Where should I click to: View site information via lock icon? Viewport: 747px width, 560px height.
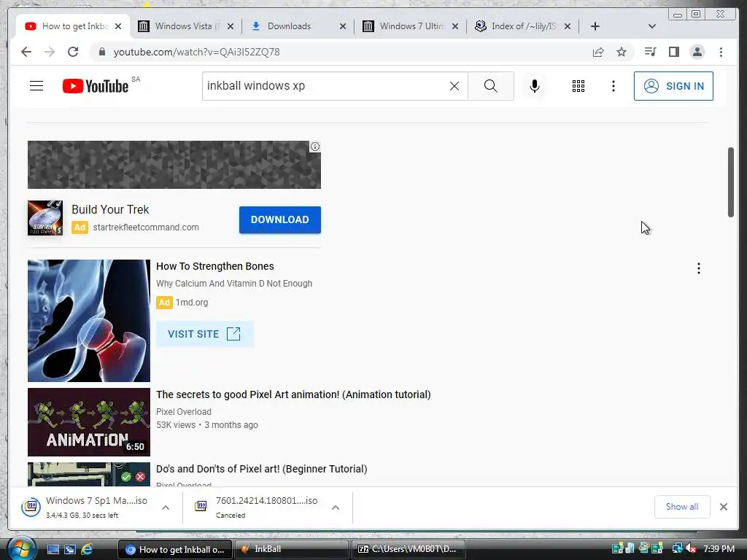coord(101,52)
